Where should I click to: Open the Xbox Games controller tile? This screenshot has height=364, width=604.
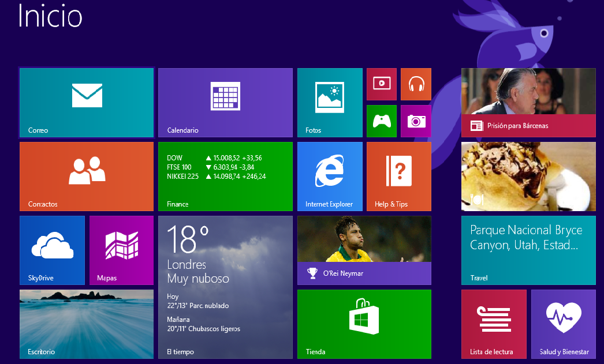click(x=381, y=121)
